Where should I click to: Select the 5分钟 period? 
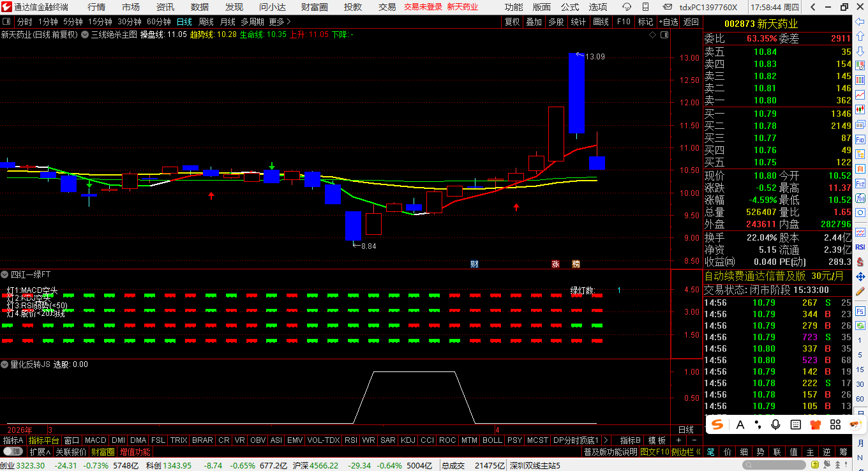pyautogui.click(x=73, y=22)
